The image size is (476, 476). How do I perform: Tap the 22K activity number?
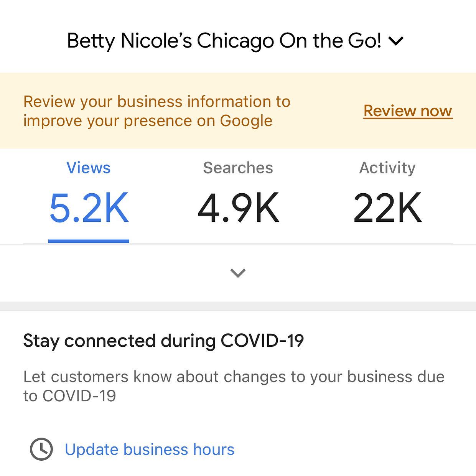(x=387, y=208)
